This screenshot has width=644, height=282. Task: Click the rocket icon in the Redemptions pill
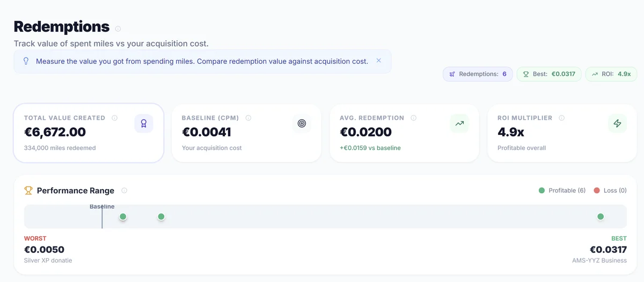(x=452, y=74)
